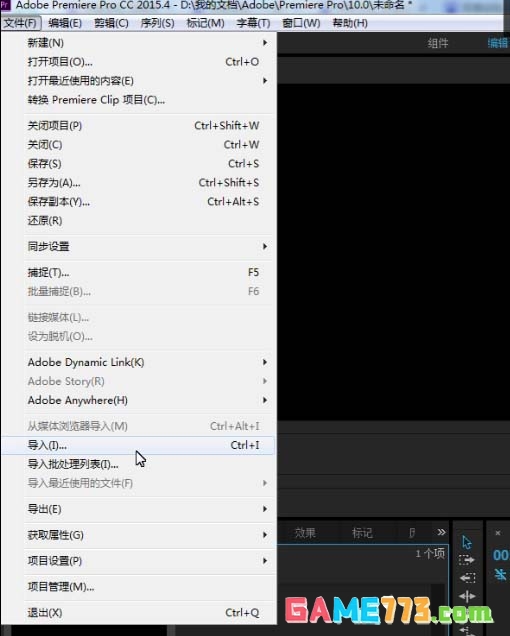
Task: Choose 导入批处理列表(I)... entry
Action: coord(138,464)
